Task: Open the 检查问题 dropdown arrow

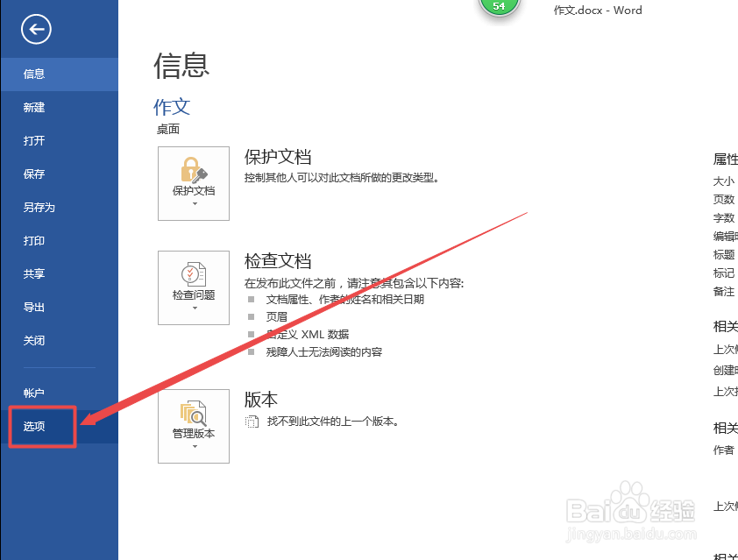Action: pyautogui.click(x=193, y=308)
